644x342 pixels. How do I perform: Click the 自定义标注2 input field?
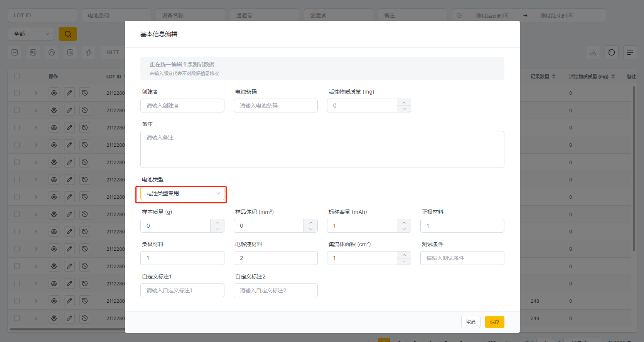click(276, 290)
